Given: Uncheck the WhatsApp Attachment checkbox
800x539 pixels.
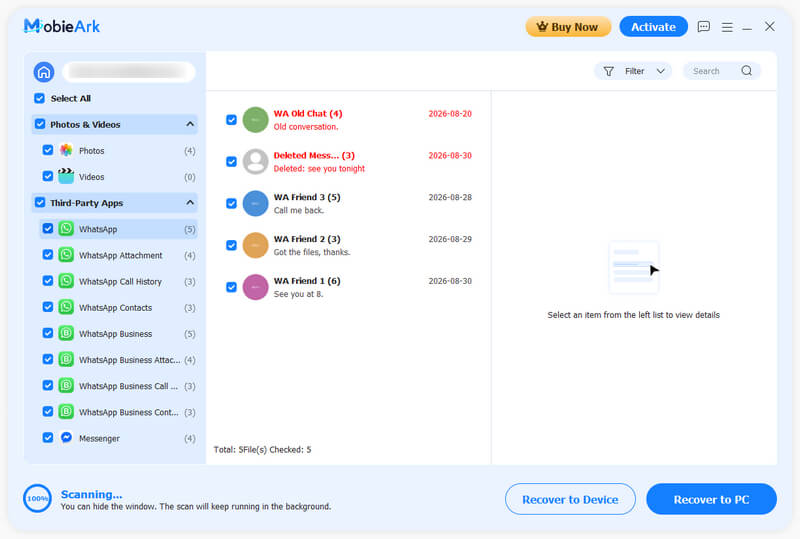Looking at the screenshot, I should coord(48,255).
